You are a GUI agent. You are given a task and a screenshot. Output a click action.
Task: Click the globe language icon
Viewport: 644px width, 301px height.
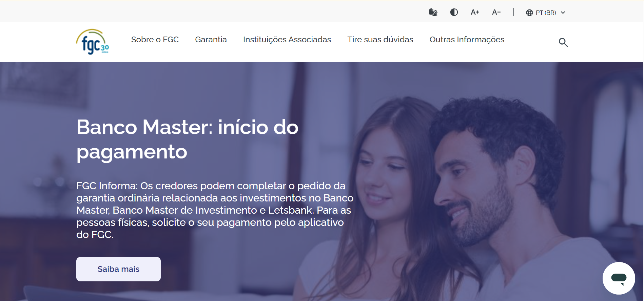coord(529,13)
